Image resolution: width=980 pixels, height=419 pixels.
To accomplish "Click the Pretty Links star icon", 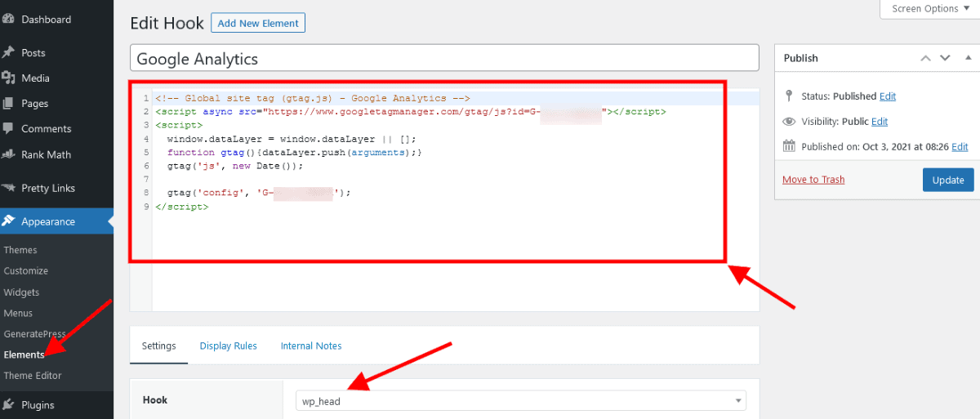I will point(9,188).
